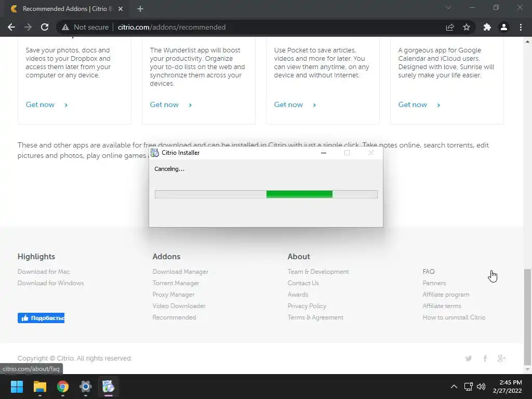Open the volume tray icon
Viewport: 532px width, 399px height.
point(481,387)
